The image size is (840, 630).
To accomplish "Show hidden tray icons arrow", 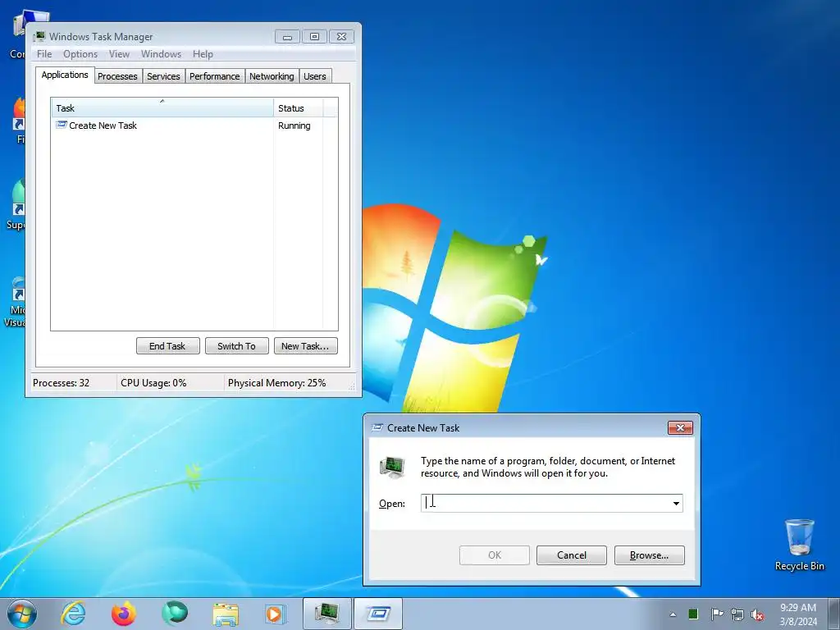I will (x=673, y=614).
